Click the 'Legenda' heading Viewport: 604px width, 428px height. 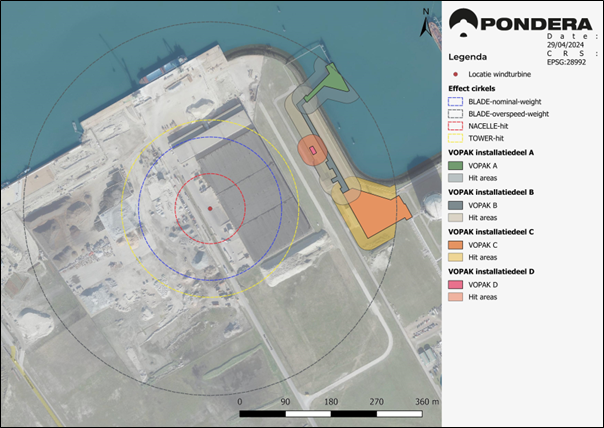467,57
